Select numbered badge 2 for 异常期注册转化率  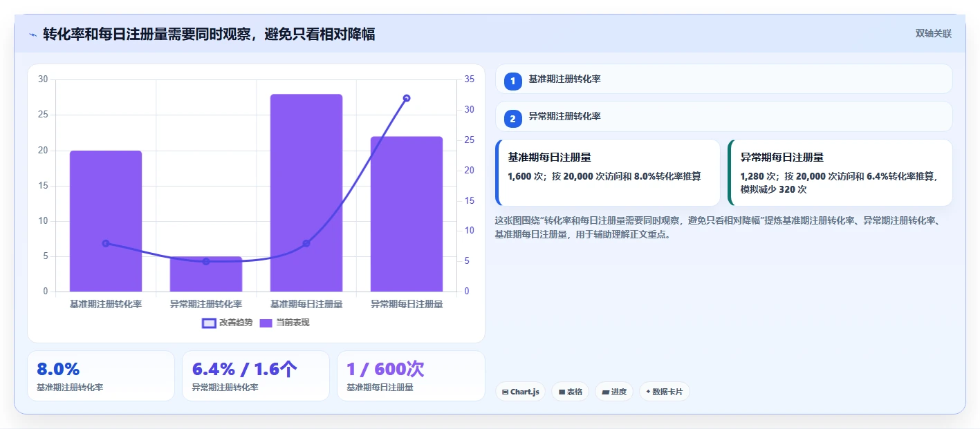512,119
